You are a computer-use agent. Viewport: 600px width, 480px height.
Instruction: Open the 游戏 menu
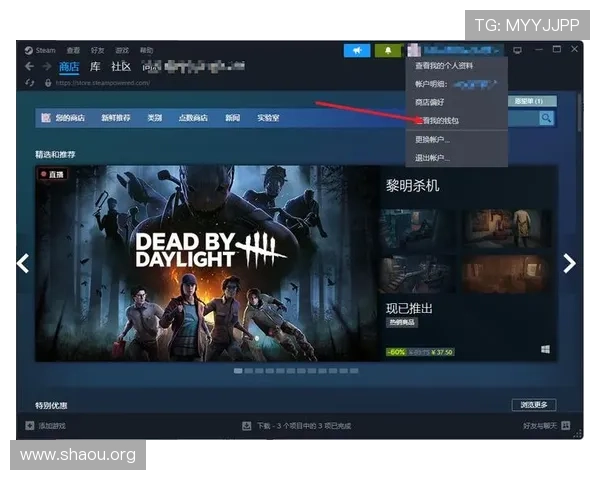[x=122, y=51]
